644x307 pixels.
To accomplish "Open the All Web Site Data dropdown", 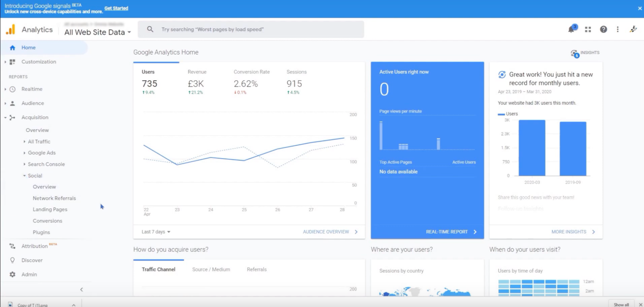I will [98, 32].
